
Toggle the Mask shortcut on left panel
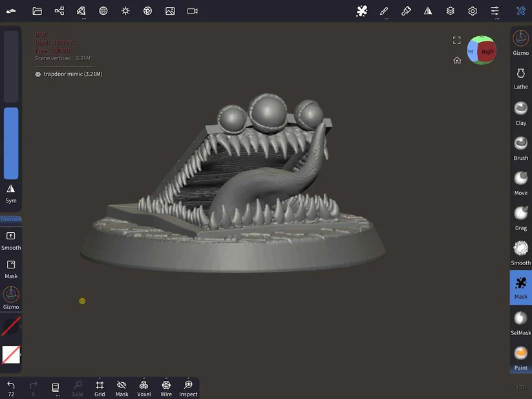[11, 270]
